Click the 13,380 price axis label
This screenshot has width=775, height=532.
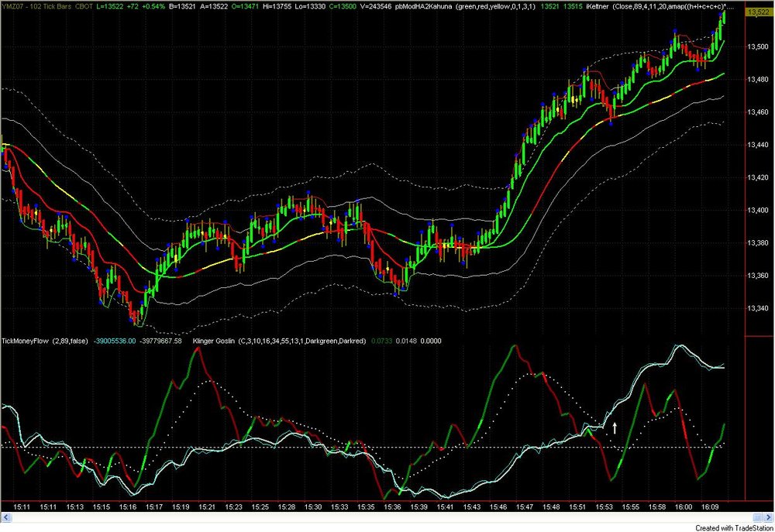click(x=758, y=242)
